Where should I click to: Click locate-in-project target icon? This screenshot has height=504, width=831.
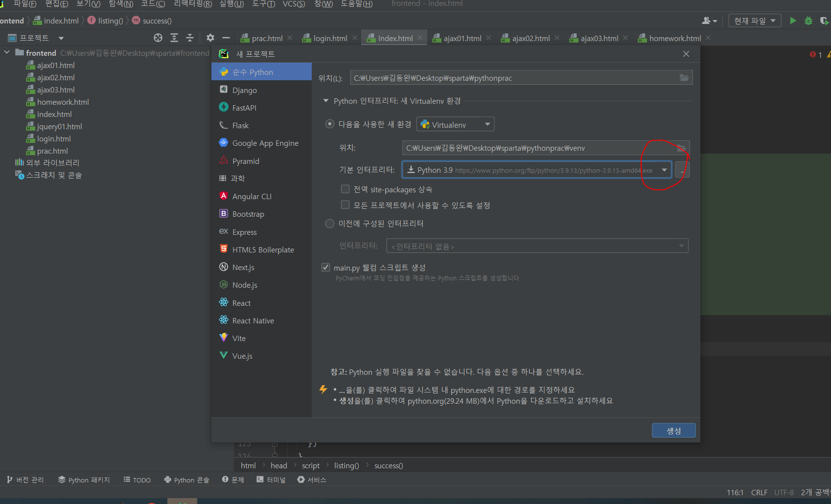(158, 38)
